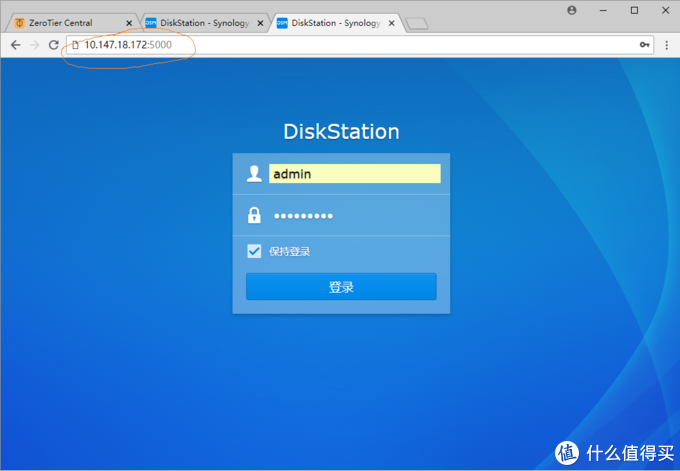Viewport: 680px width, 471px height.
Task: Click the admin username field
Action: [354, 174]
